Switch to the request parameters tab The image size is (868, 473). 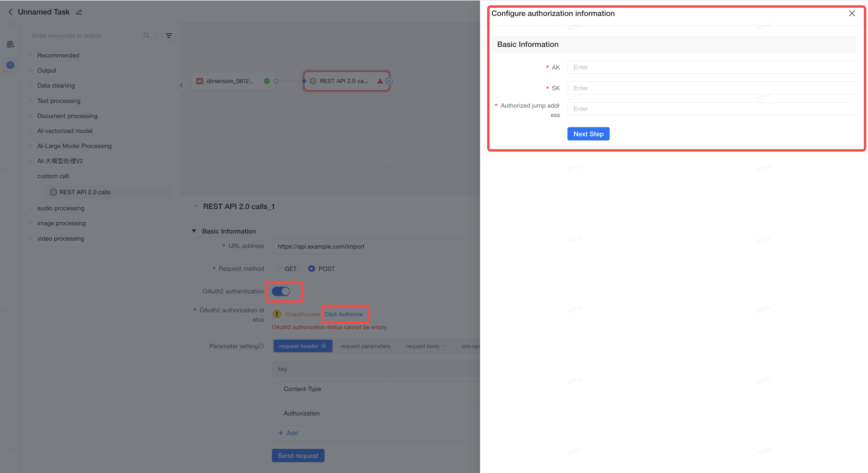365,346
